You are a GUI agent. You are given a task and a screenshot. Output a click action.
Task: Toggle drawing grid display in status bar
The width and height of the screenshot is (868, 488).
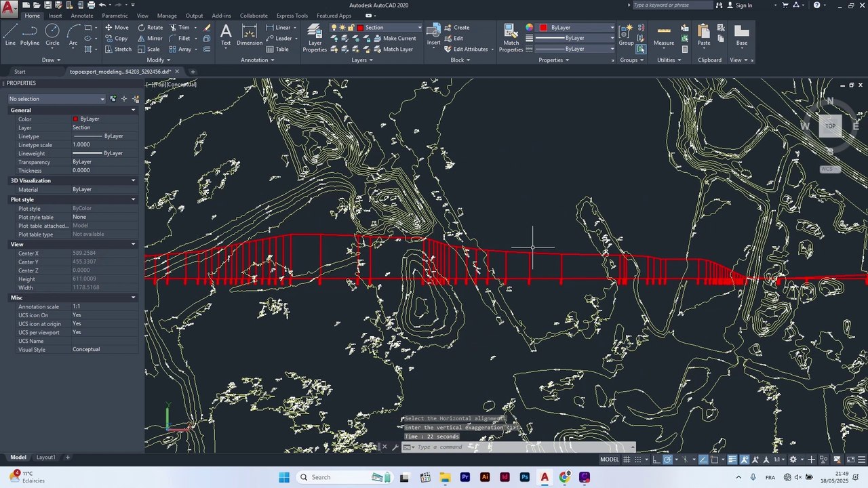(627, 460)
